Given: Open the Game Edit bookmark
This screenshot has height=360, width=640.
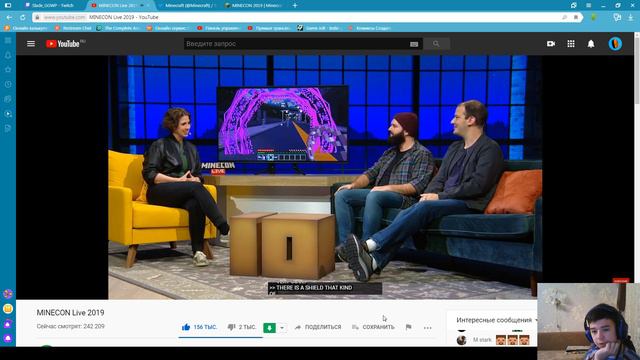Looking at the screenshot, I should click(318, 28).
